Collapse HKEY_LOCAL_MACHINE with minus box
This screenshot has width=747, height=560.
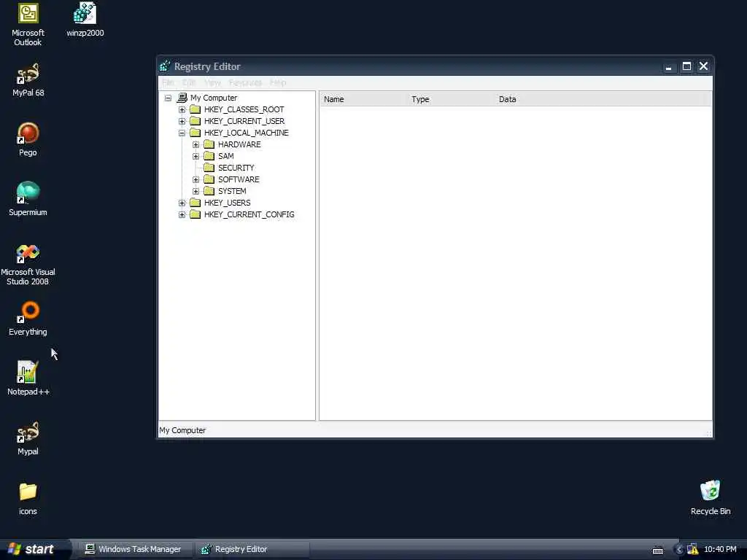point(182,133)
